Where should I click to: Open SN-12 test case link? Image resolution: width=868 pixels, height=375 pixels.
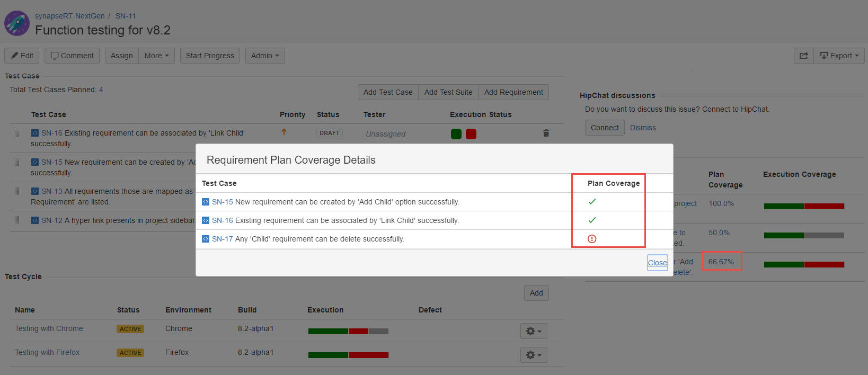tap(52, 220)
